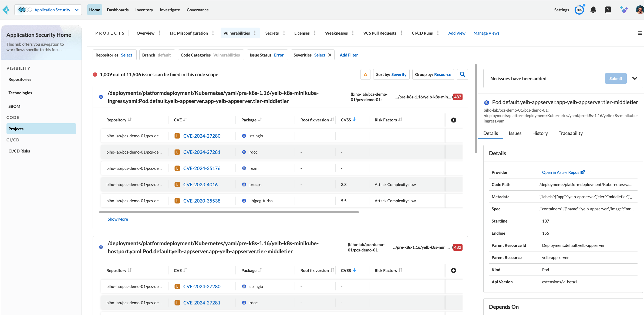Image resolution: width=644 pixels, height=315 pixels.
Task: Open the Application Security dropdown
Action: 48,10
